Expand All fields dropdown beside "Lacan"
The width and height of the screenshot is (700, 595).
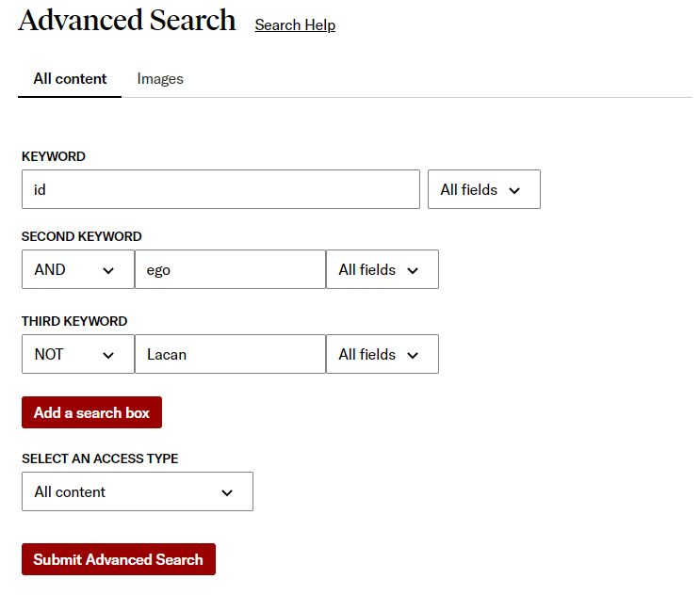click(x=382, y=354)
